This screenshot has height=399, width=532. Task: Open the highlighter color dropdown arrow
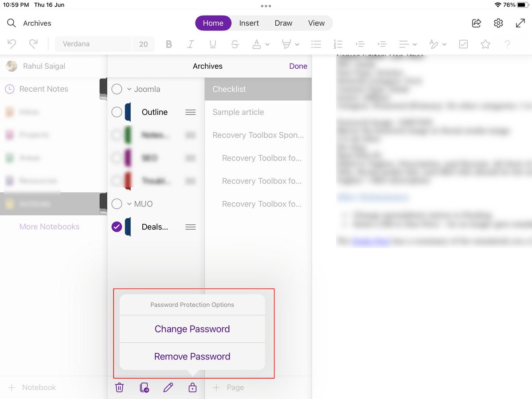297,44
